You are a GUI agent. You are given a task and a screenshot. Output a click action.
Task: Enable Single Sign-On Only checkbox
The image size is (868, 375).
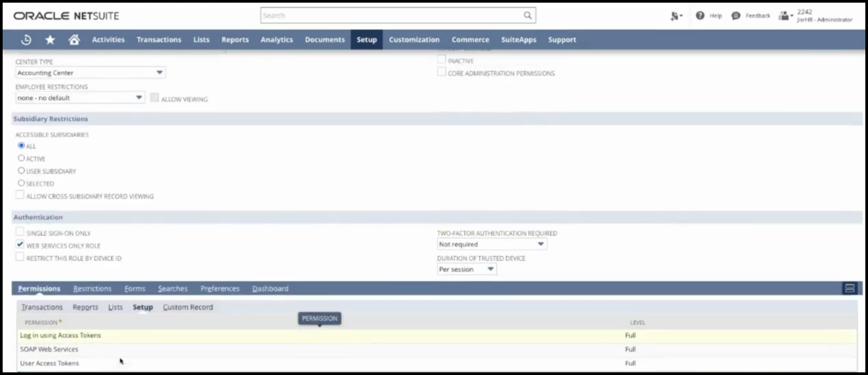coord(20,232)
